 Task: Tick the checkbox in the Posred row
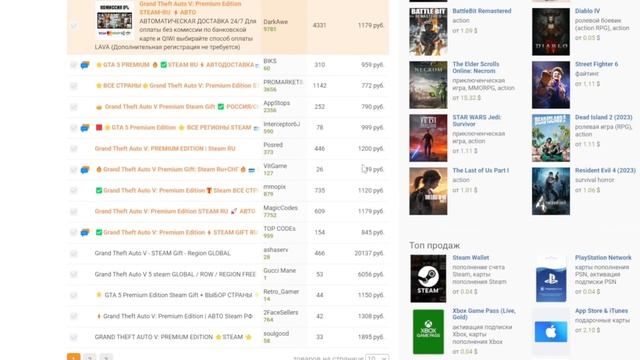(73, 149)
